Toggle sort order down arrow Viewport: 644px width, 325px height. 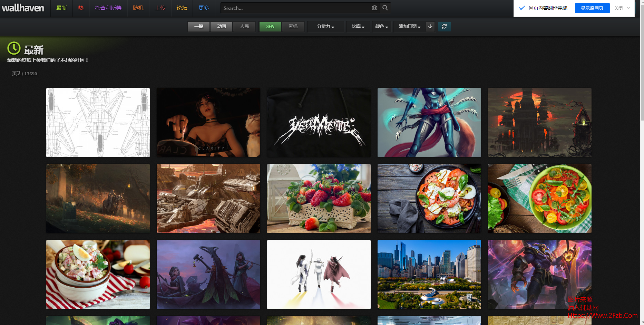tap(430, 26)
